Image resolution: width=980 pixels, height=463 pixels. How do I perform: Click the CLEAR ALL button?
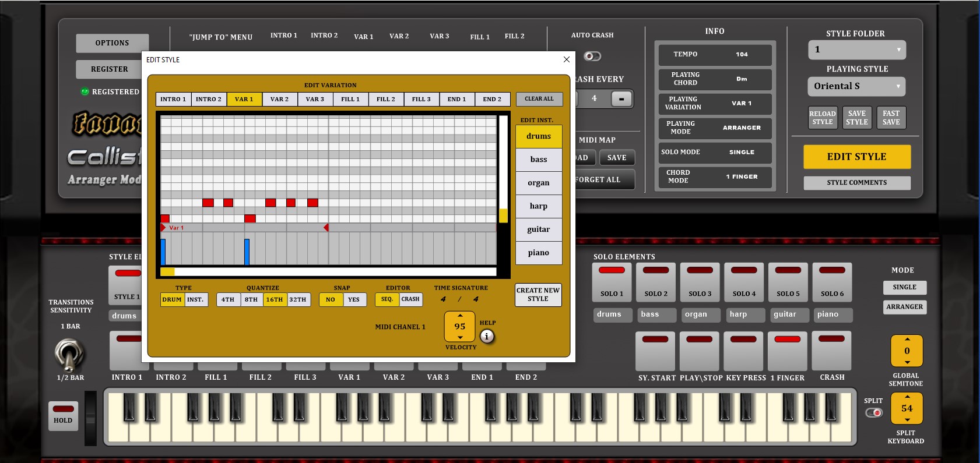tap(539, 99)
